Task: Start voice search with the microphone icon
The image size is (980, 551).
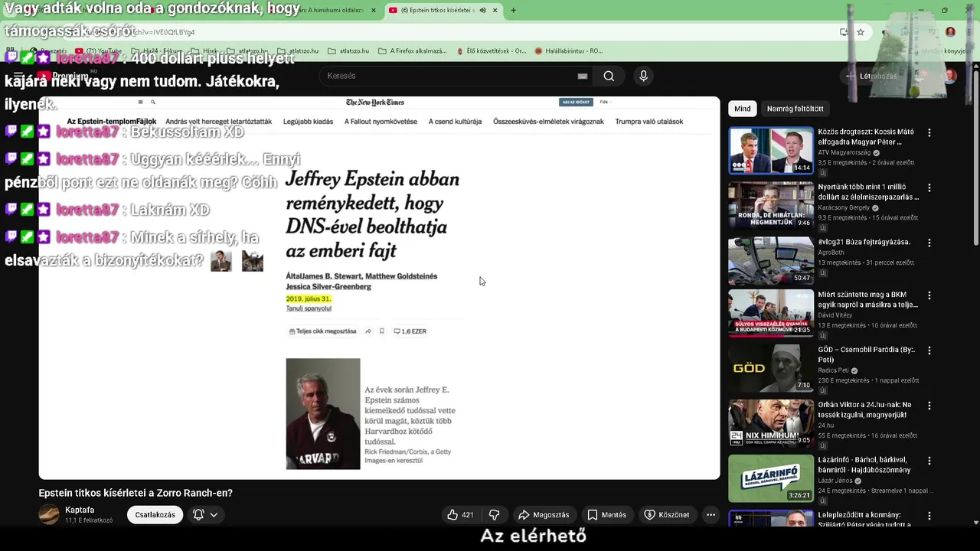Action: pos(643,76)
